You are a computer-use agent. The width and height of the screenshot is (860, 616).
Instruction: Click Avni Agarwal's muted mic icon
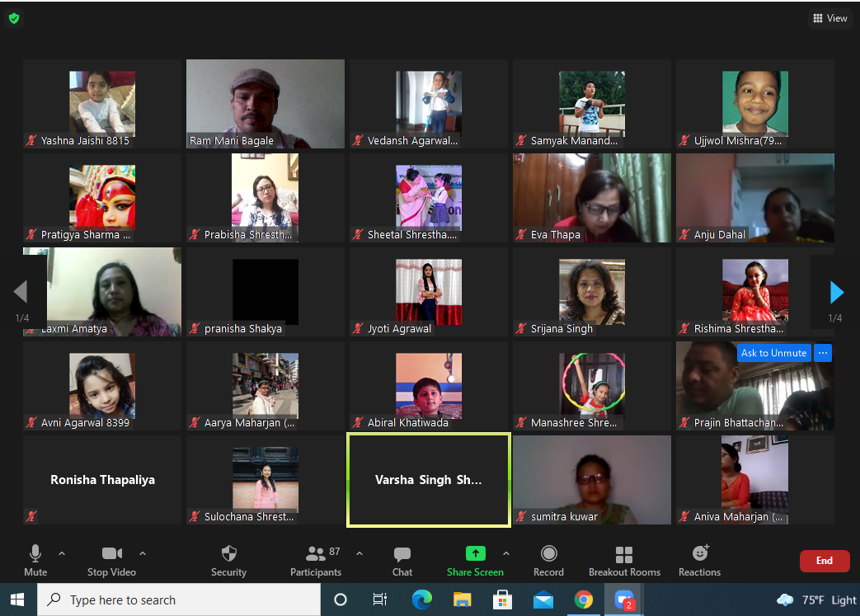pos(32,423)
